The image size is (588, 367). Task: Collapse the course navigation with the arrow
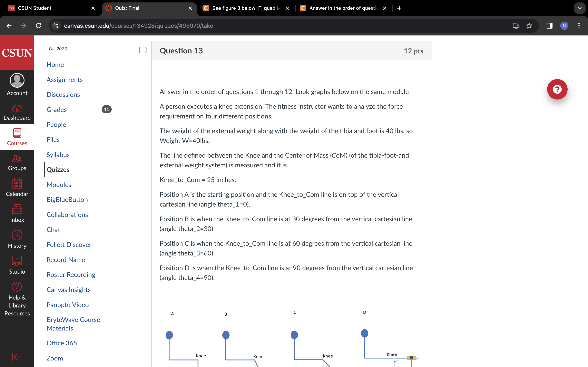click(x=17, y=357)
